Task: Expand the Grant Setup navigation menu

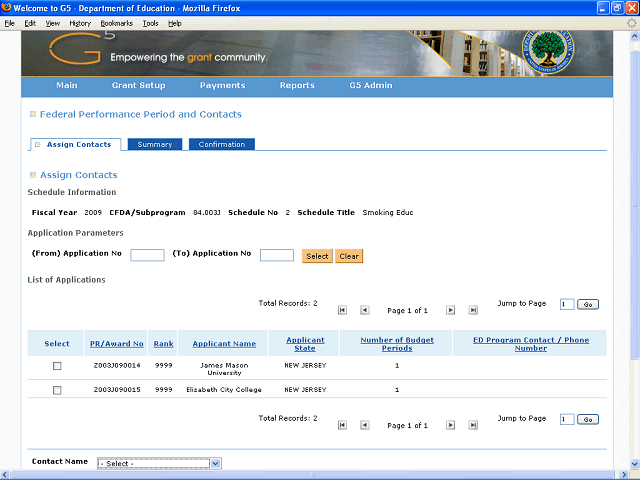Action: [x=139, y=86]
